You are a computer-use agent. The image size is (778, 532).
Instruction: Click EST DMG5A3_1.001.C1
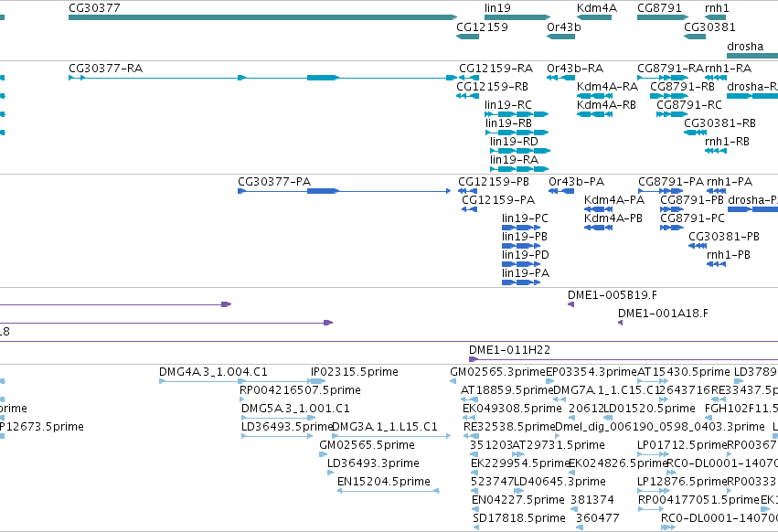tap(278, 418)
